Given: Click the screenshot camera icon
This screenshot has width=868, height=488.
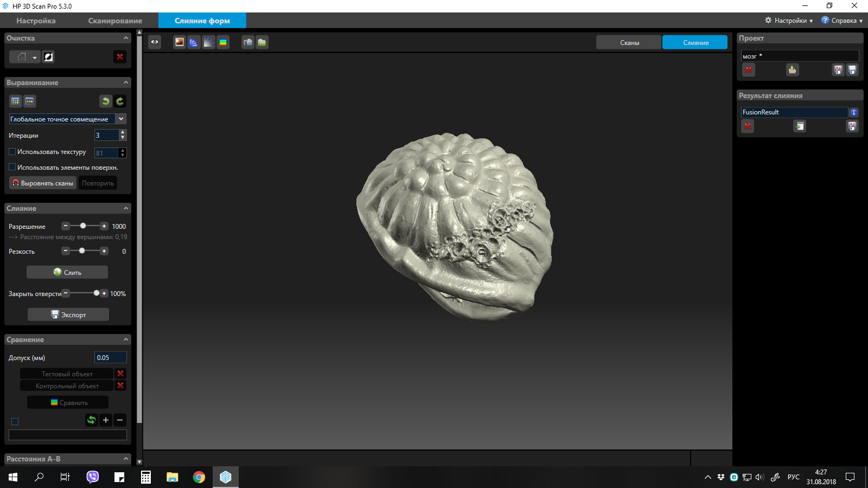Looking at the screenshot, I should pos(248,42).
